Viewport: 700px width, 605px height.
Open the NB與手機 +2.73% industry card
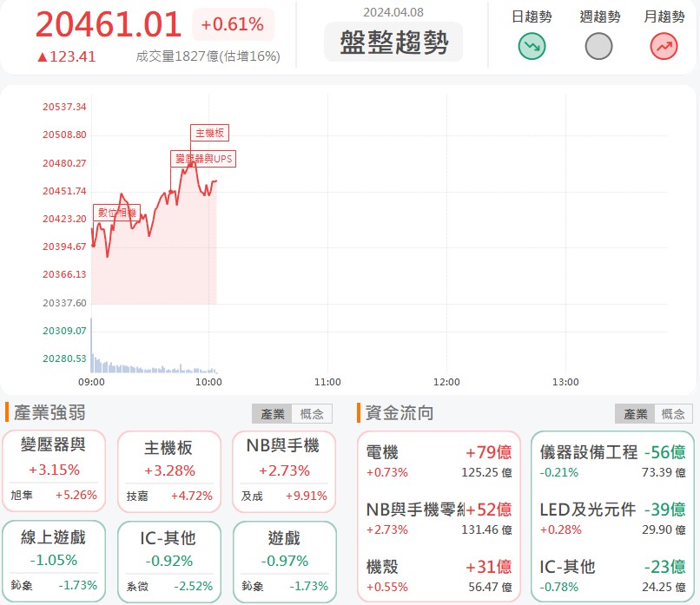(x=284, y=471)
